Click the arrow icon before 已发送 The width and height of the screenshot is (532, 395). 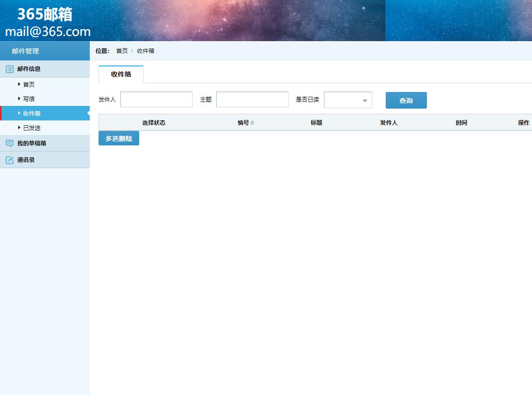click(x=19, y=127)
